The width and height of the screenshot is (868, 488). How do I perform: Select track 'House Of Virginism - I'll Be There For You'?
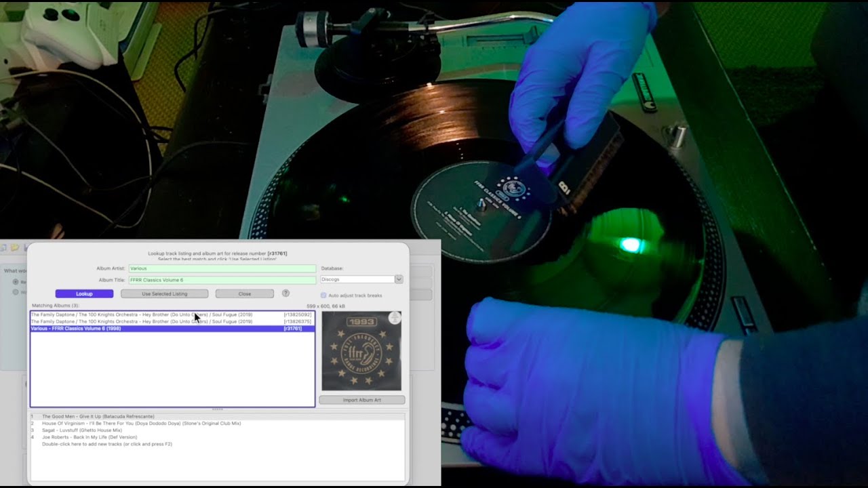[217, 423]
